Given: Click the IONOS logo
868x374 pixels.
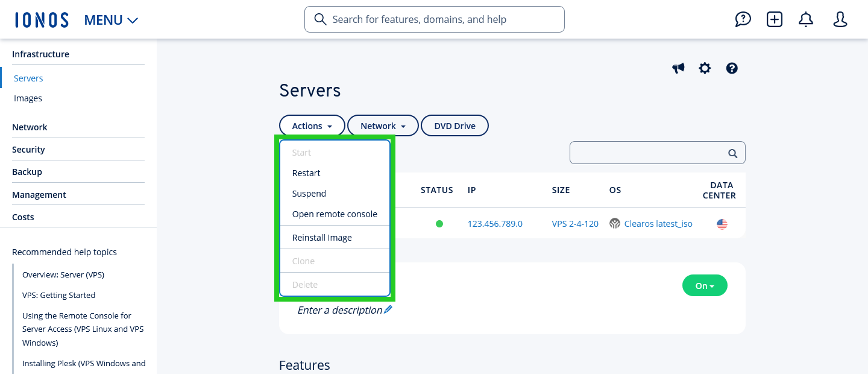Looking at the screenshot, I should 42,20.
